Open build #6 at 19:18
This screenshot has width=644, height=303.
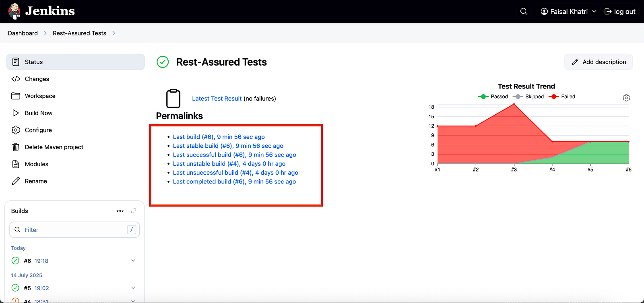(36, 261)
